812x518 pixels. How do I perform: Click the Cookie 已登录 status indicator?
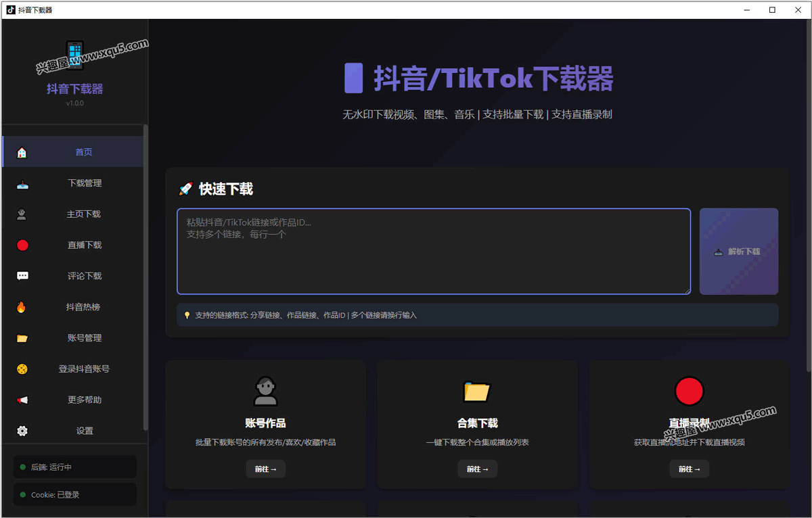(74, 495)
